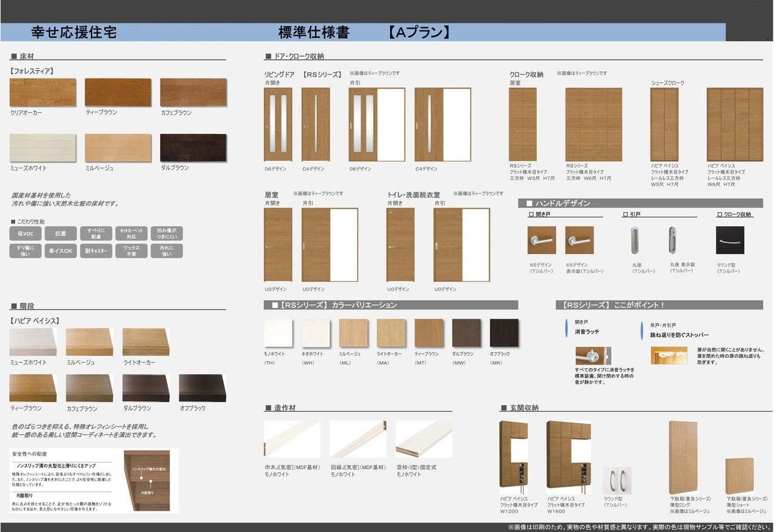Image resolution: width=780 pixels, height=532 pixels.
Task: Select the ミルベージュ flooring swatch under フォレスティア
Action: click(118, 148)
